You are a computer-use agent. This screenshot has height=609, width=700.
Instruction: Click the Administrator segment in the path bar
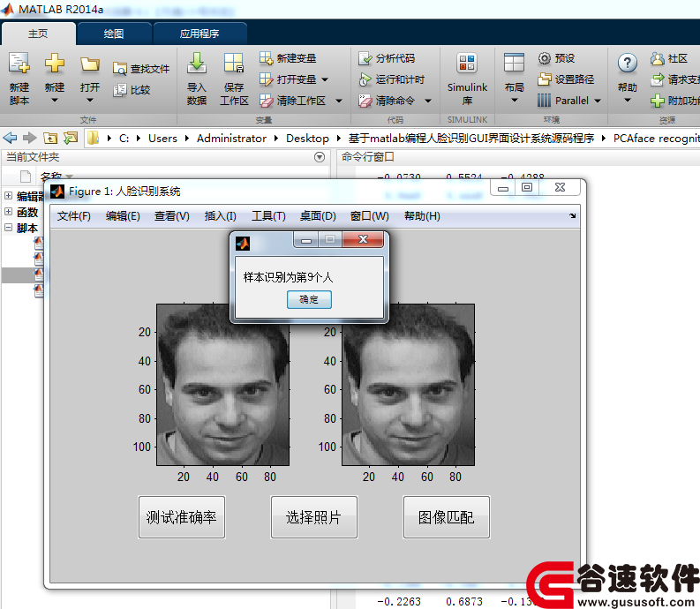coord(231,139)
